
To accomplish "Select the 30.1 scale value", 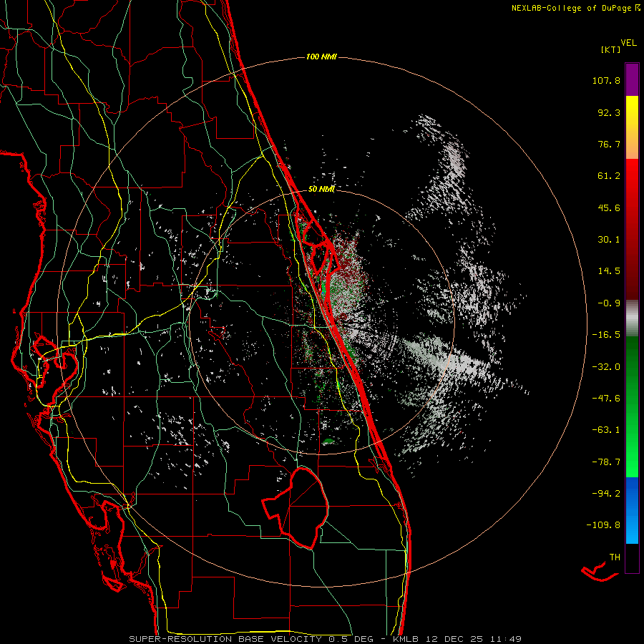I will 609,240.
